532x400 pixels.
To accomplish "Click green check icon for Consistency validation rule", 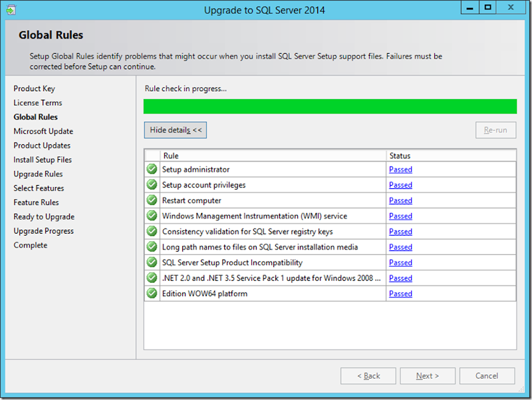I will [x=152, y=231].
